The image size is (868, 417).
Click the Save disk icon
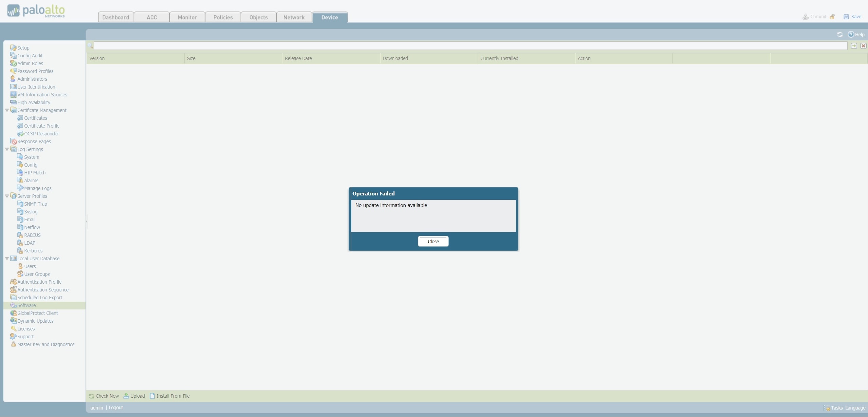846,16
